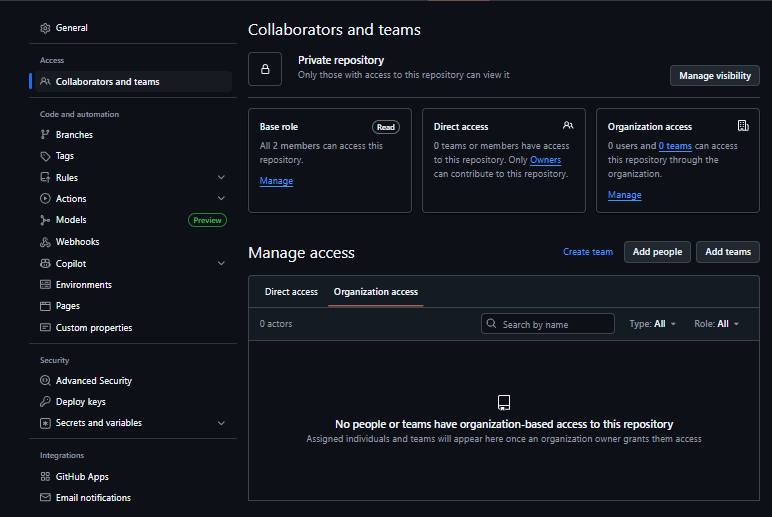Click the Direct access people icon

click(568, 126)
